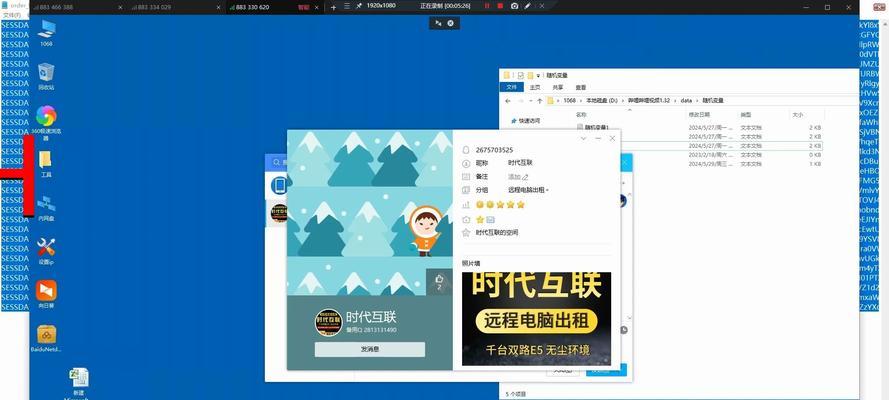Expand the breadcrumb arrow after data
The height and width of the screenshot is (400, 889).
[697, 100]
